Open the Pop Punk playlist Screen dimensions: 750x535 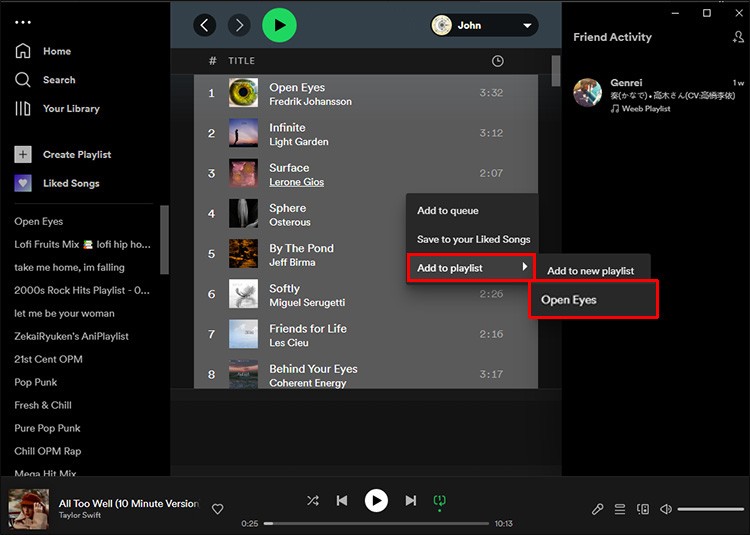click(36, 382)
